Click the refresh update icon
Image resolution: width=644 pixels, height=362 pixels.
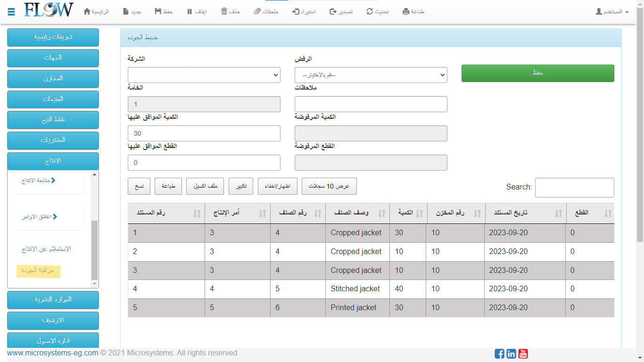pos(370,11)
